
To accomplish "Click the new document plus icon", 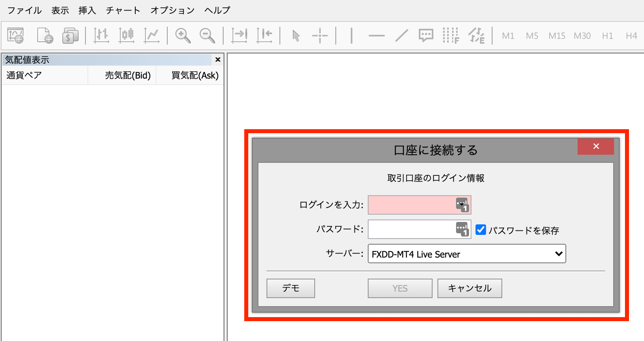I will 45,36.
